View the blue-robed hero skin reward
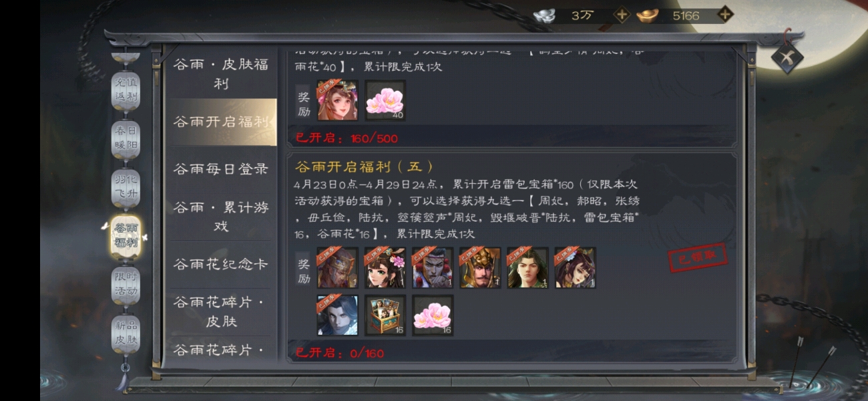 [x=337, y=315]
